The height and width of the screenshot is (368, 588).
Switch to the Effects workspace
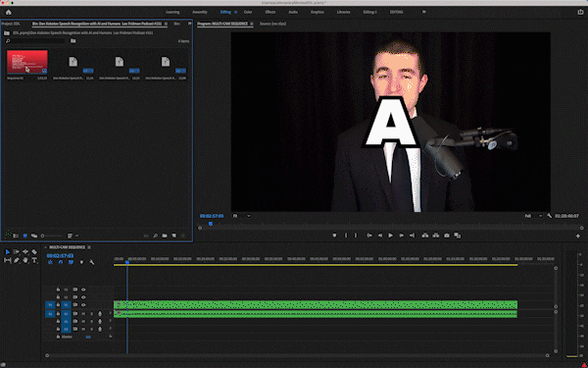point(270,12)
